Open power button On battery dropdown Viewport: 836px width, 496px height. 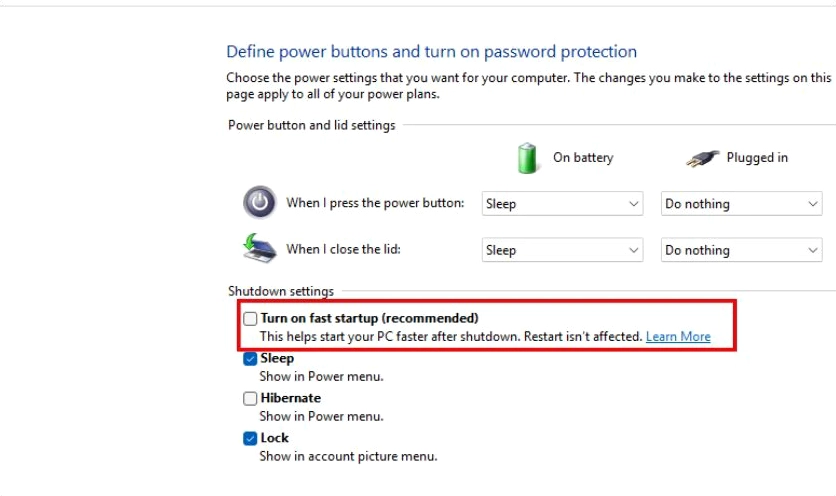[x=562, y=204]
